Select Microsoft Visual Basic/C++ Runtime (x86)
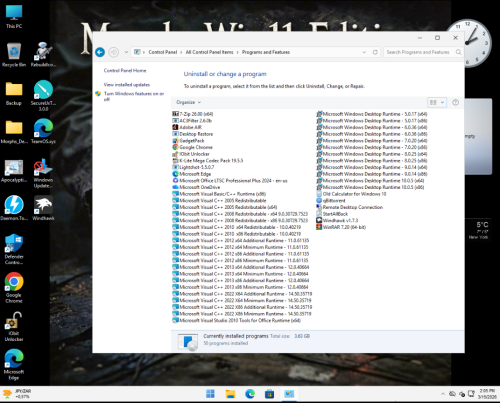 [x=219, y=194]
